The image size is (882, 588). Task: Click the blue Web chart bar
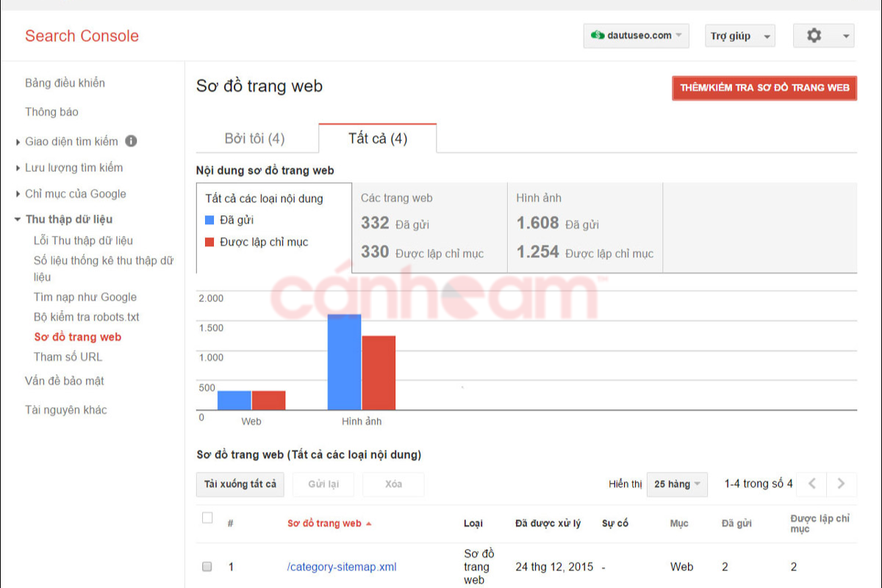(x=234, y=400)
